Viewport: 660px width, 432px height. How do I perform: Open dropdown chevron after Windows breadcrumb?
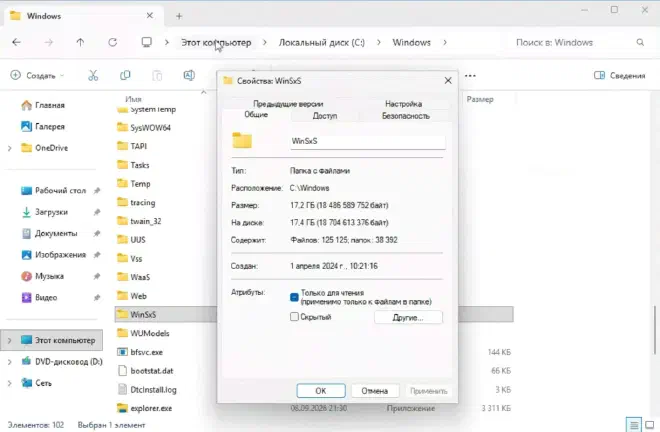click(x=444, y=42)
